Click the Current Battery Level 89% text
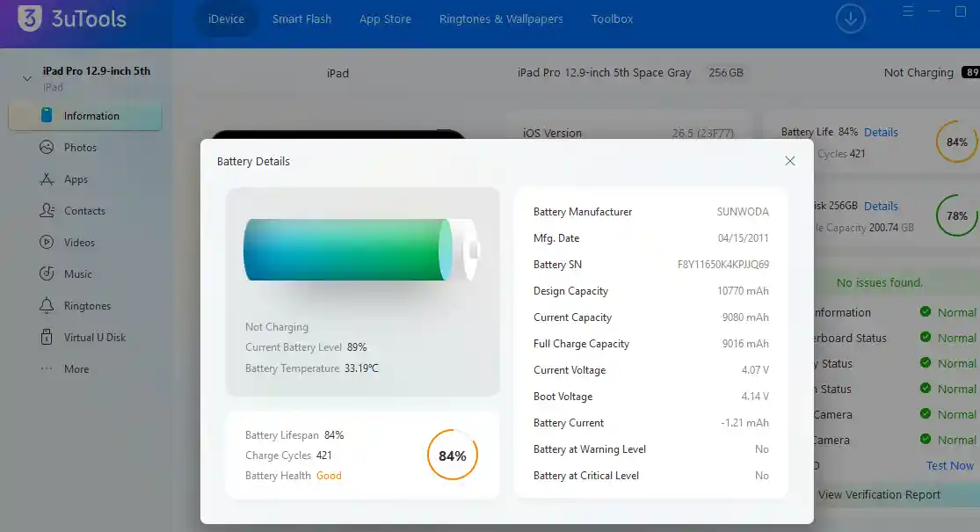 coord(306,347)
